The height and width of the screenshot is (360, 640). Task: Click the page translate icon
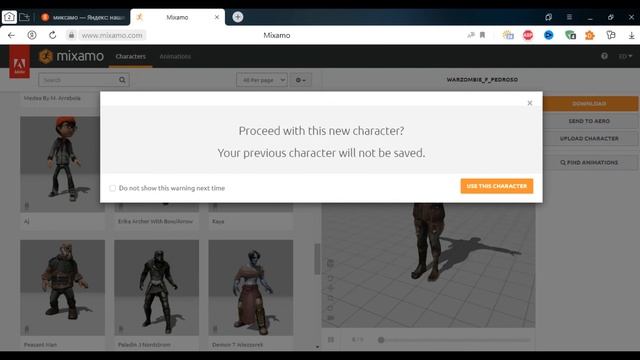click(471, 35)
